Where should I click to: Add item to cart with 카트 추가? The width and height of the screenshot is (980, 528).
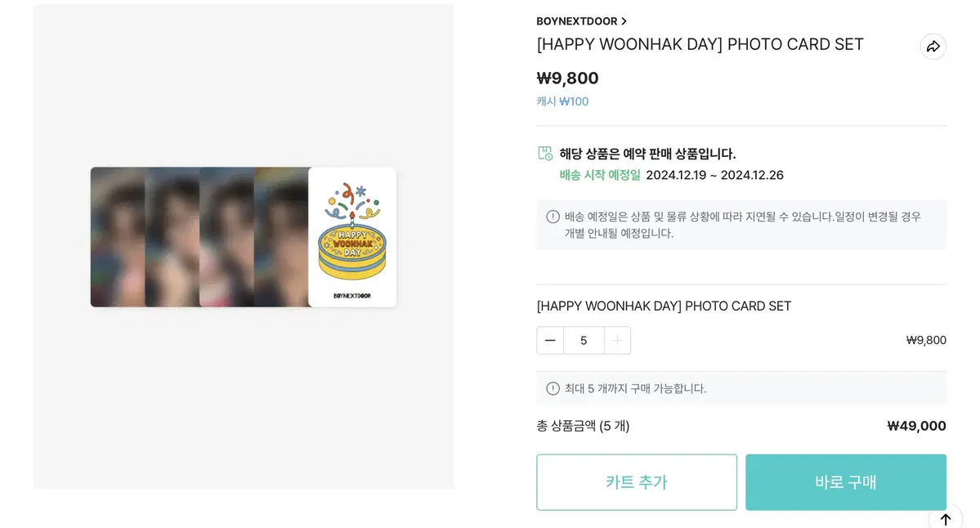point(636,482)
